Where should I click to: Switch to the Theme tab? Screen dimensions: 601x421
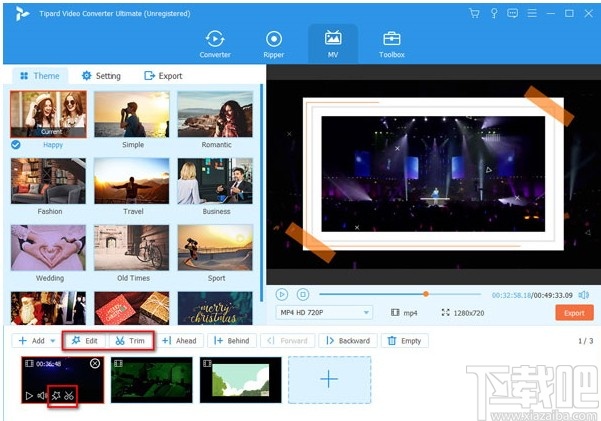click(x=40, y=76)
